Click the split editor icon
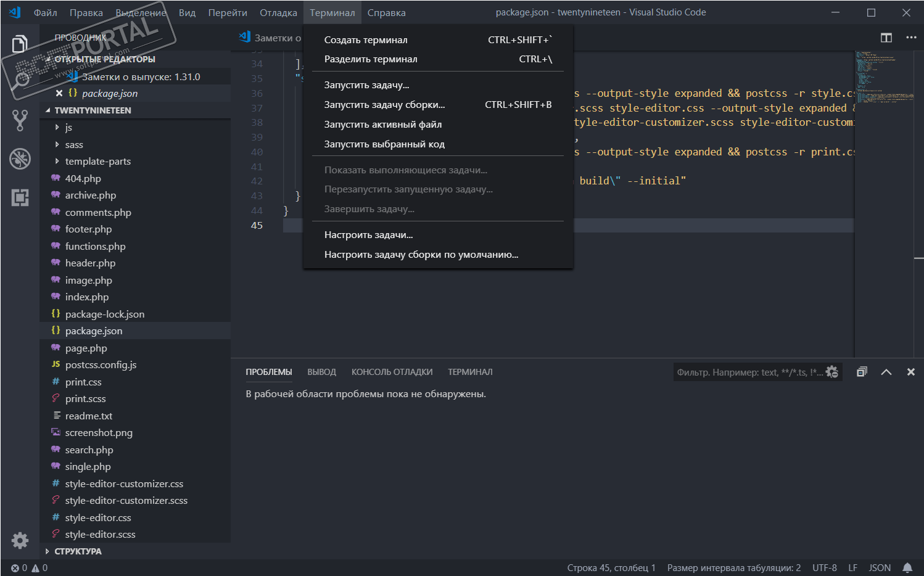This screenshot has height=576, width=924. click(886, 38)
